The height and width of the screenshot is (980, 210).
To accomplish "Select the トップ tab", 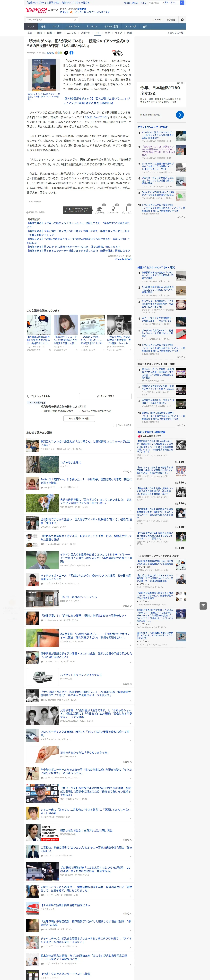I will (31, 27).
